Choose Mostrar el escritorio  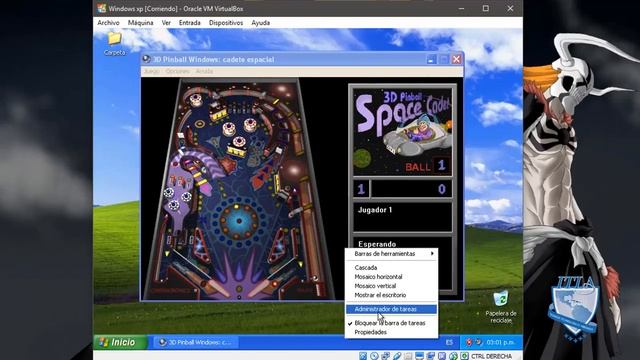pos(380,295)
